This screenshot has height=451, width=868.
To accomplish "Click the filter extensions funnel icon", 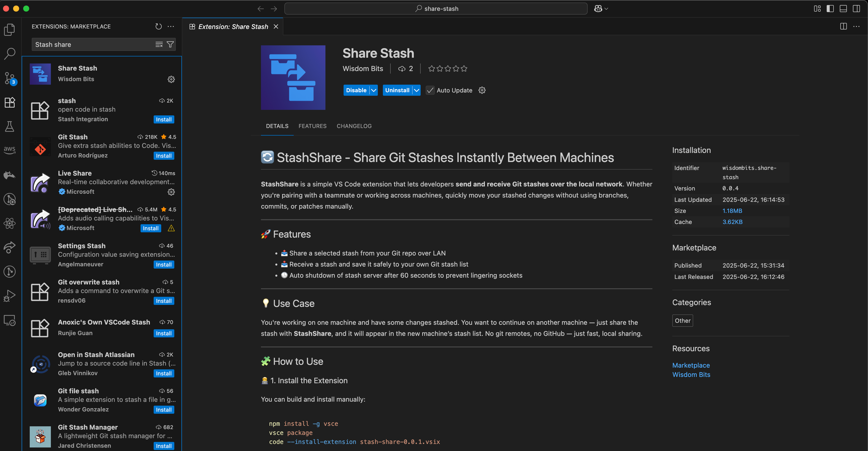I will coord(171,45).
